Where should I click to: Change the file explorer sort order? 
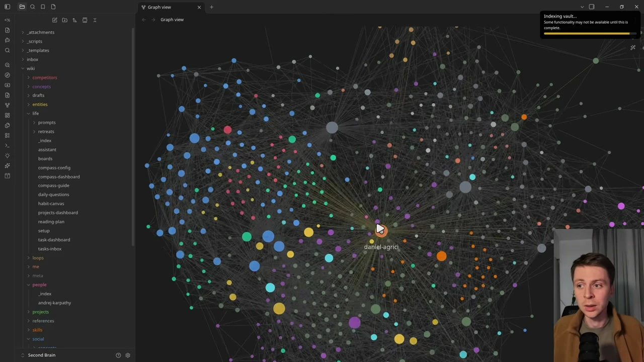pos(74,20)
